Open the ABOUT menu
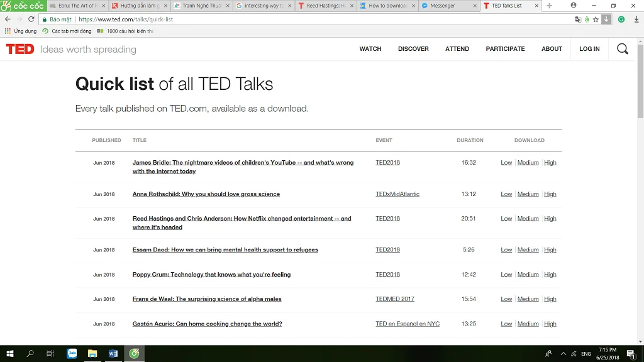This screenshot has height=362, width=644. [552, 49]
